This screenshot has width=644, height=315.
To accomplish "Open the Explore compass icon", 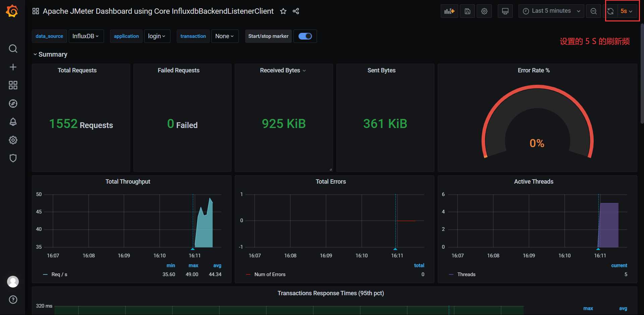I will tap(13, 104).
